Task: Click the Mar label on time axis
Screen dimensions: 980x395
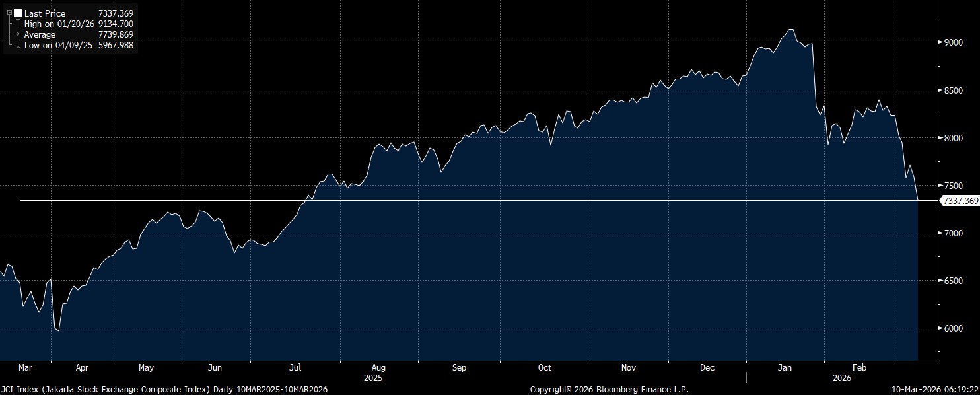Action: (25, 367)
